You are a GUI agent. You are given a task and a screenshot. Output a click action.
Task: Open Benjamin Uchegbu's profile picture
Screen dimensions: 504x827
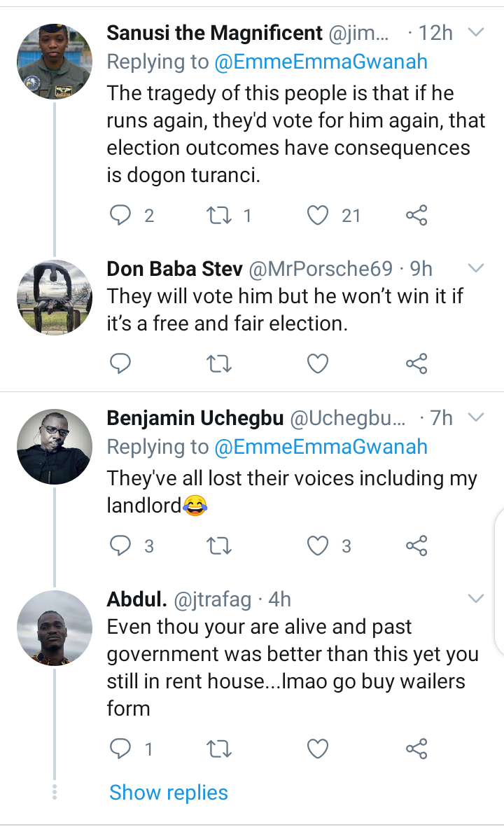[55, 446]
